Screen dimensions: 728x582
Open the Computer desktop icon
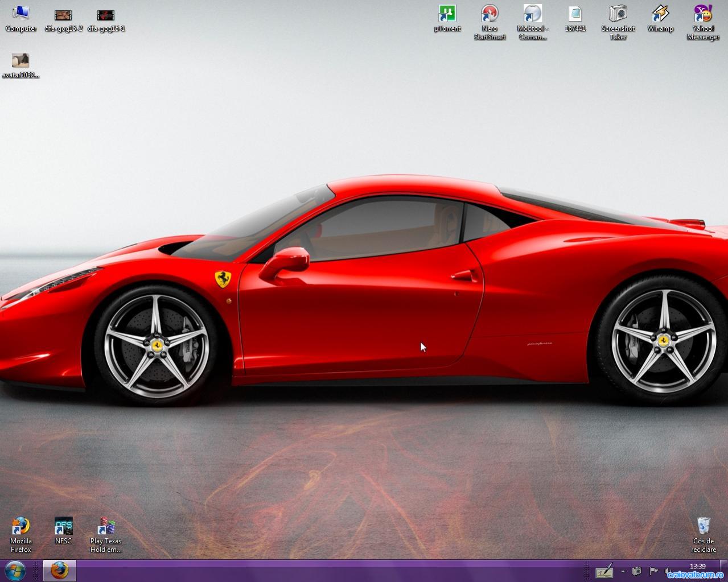point(21,18)
